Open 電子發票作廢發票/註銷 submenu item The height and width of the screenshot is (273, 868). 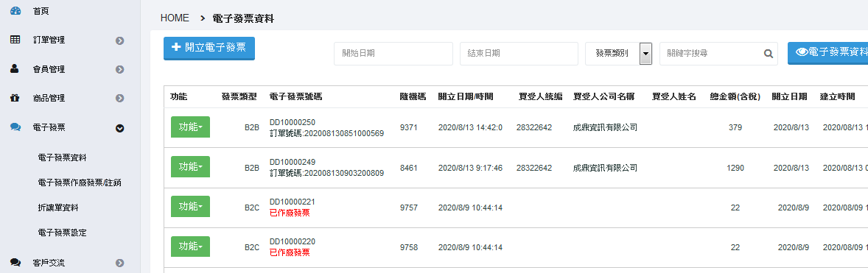(x=80, y=182)
